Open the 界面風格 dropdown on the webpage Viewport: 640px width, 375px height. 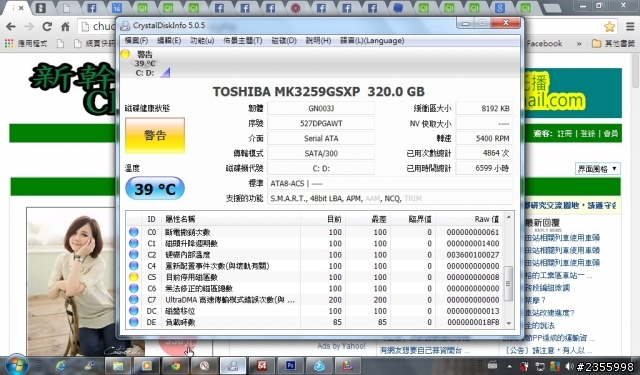(598, 169)
